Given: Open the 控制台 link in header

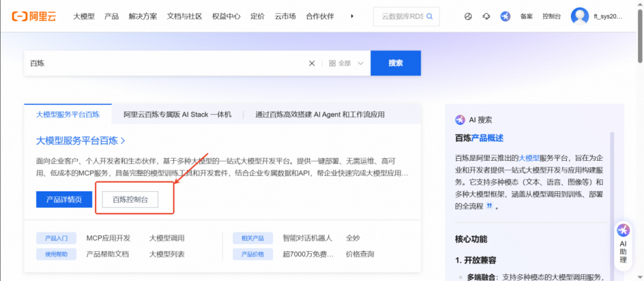Looking at the screenshot, I should pyautogui.click(x=552, y=17).
